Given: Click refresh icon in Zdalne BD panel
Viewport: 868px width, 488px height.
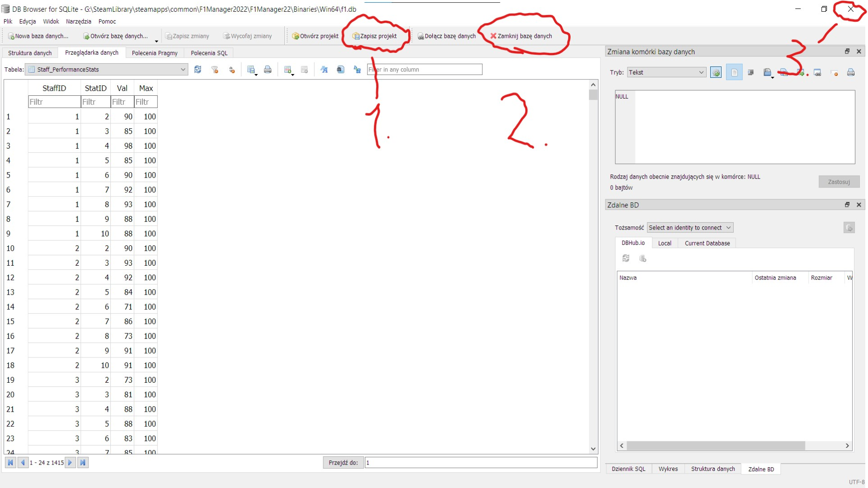Looking at the screenshot, I should point(626,258).
